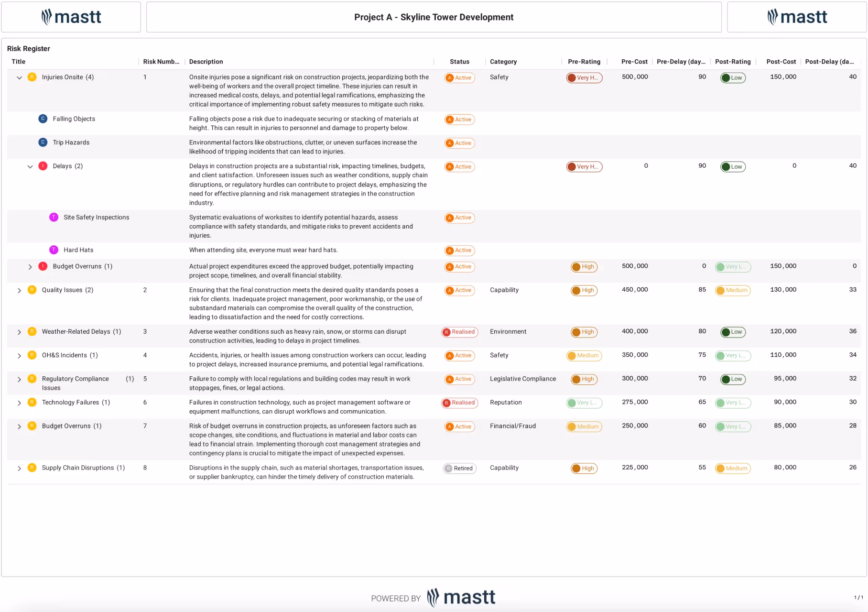Click the mastt logo in the top-right corner
Viewport: 868px width, 612px height.
click(797, 17)
